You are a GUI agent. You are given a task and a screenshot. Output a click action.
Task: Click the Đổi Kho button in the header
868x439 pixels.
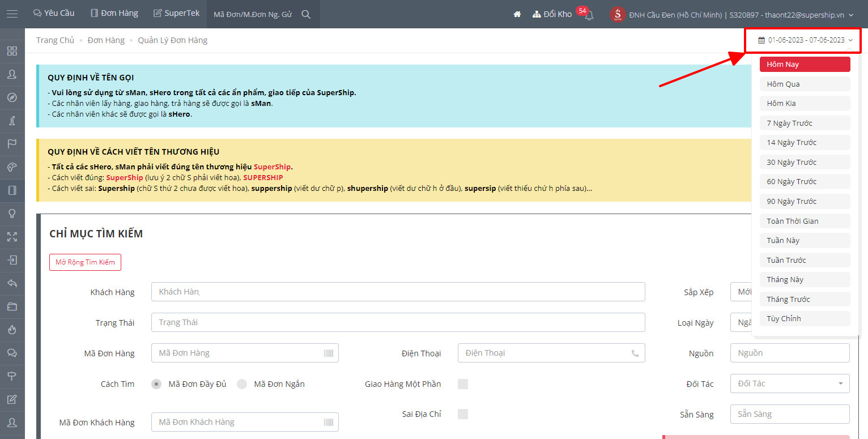pyautogui.click(x=552, y=15)
